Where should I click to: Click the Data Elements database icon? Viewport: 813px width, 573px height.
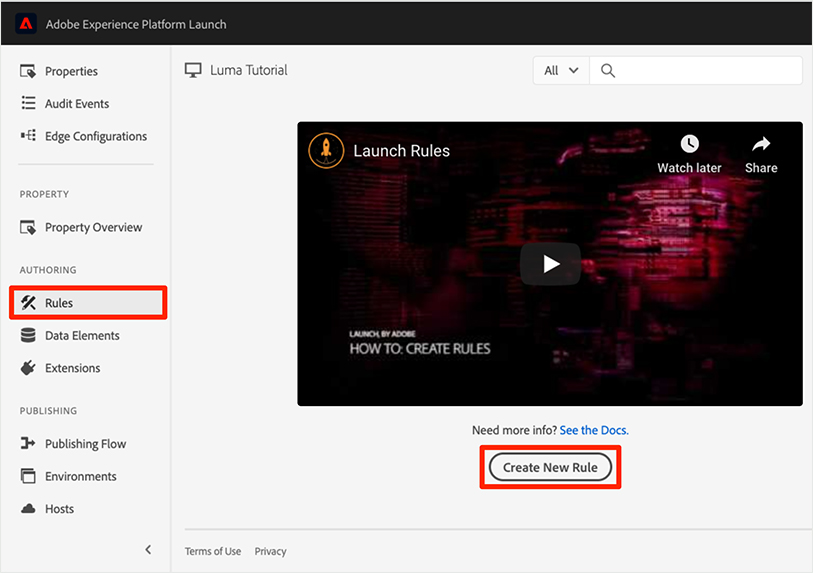coord(28,336)
